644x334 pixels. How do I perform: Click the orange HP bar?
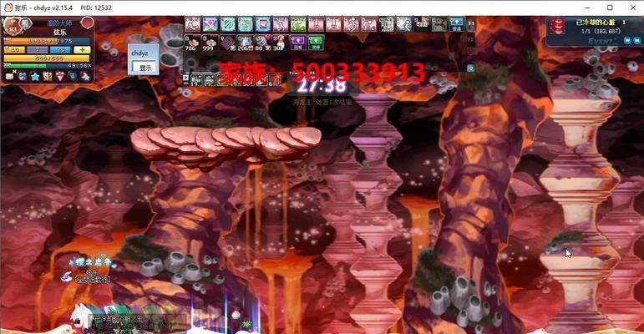[x=47, y=41]
